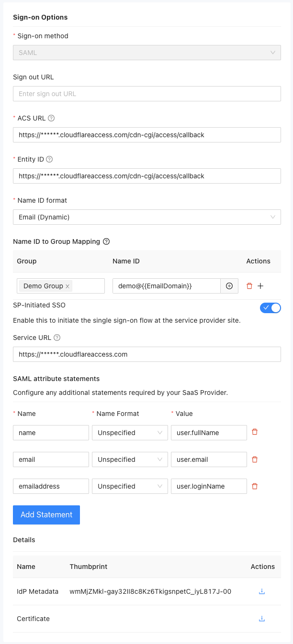Click the Service URL help icon
Viewport: 293px width, 644px height.
tap(57, 338)
